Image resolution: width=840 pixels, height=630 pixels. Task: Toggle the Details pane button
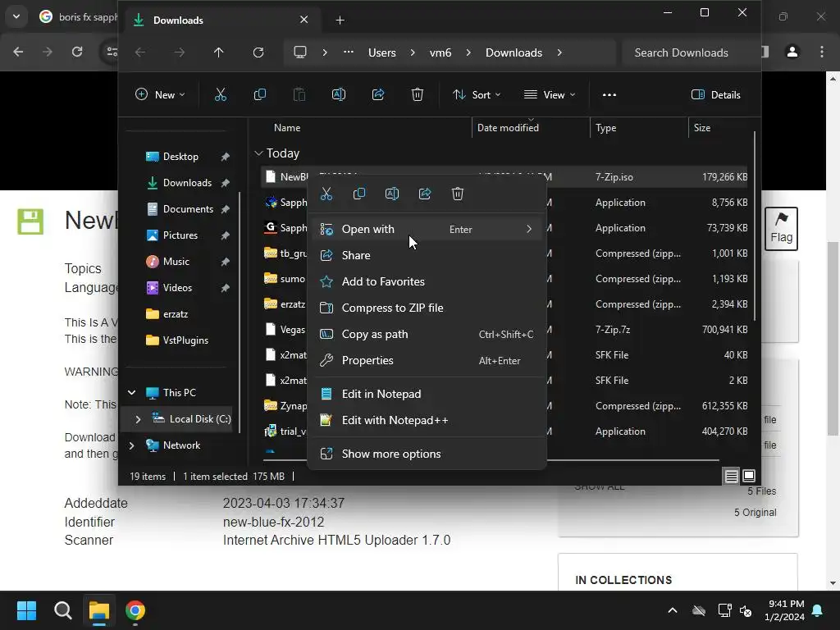tap(716, 95)
